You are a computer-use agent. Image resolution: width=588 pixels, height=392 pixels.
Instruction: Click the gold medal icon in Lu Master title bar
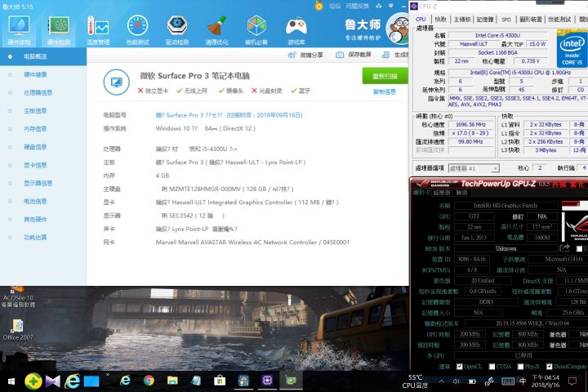[318, 6]
